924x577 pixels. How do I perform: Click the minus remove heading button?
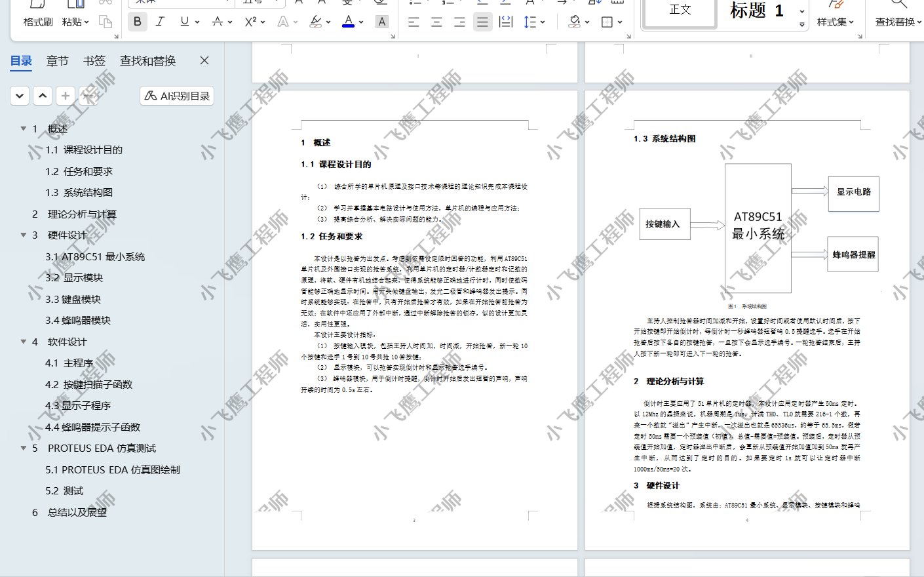click(x=88, y=96)
